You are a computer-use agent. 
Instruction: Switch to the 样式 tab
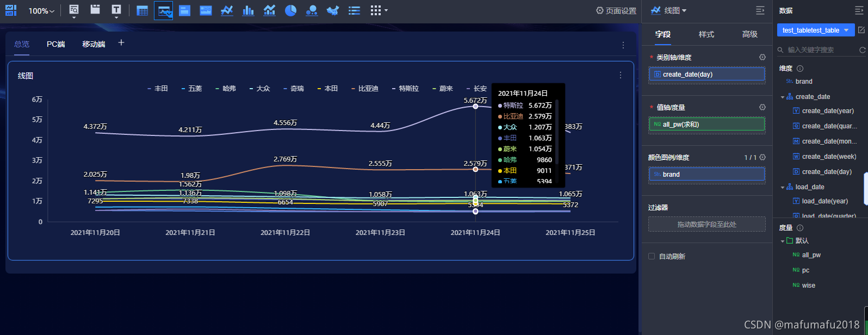[x=706, y=34]
